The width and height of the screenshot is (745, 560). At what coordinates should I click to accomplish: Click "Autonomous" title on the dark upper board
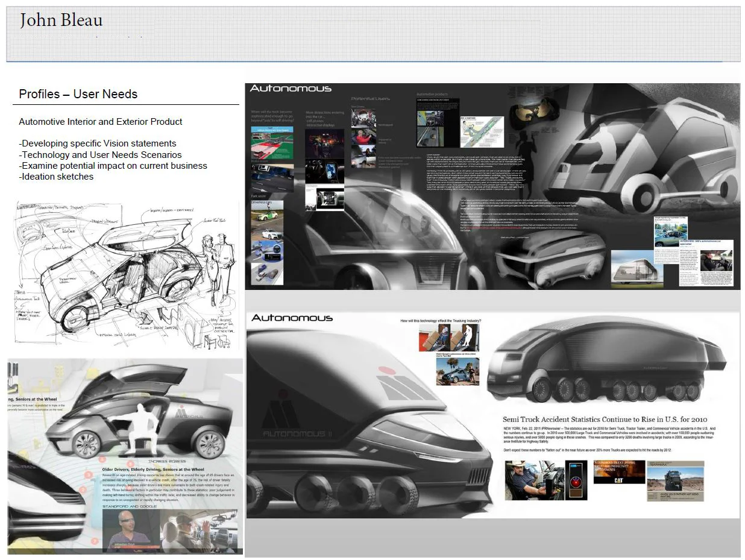(291, 89)
